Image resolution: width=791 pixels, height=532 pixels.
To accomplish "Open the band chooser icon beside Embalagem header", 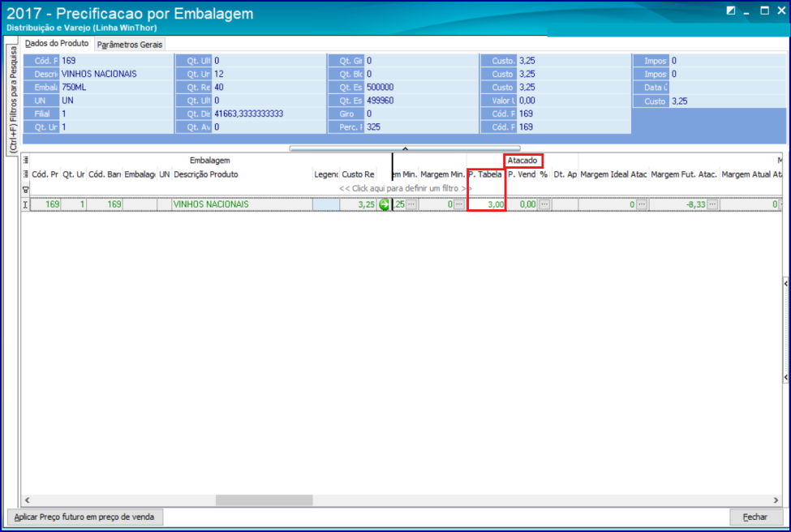I will click(x=26, y=161).
